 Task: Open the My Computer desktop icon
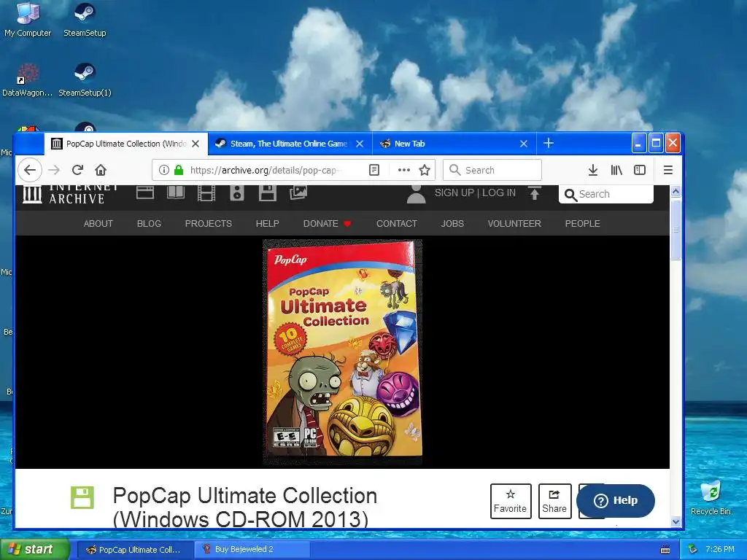28,20
